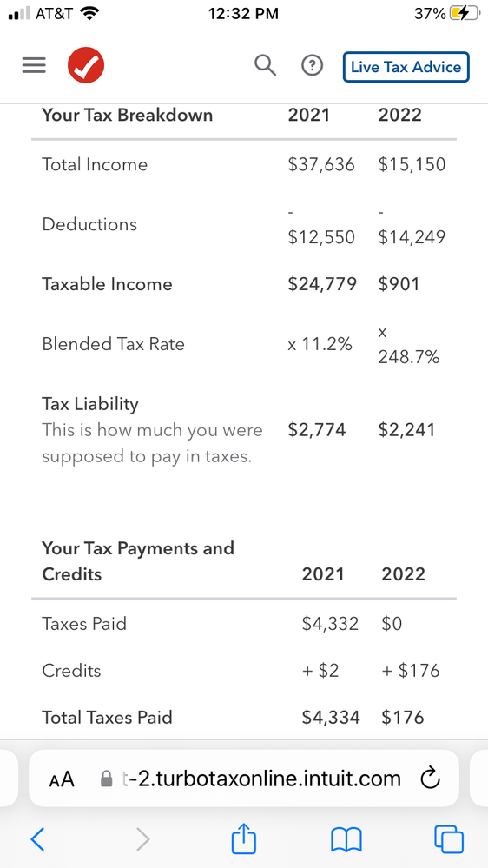Open the search magnifier icon
Screen dimensions: 488x868
pos(265,66)
